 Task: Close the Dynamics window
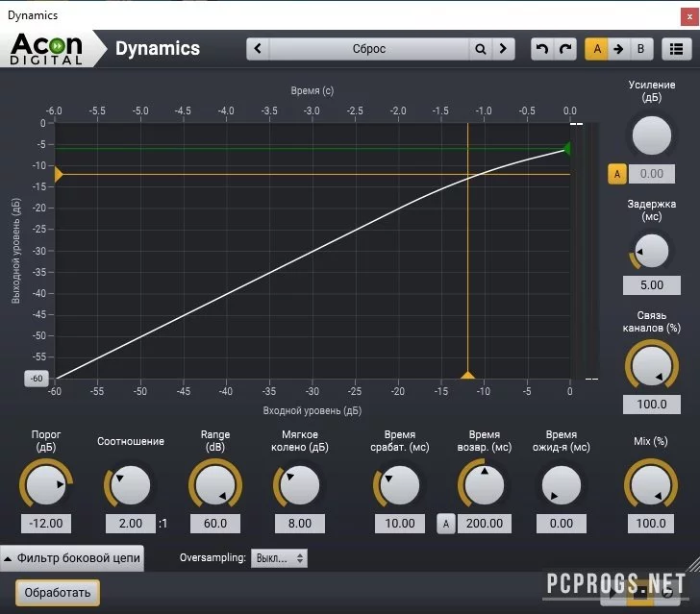click(689, 17)
